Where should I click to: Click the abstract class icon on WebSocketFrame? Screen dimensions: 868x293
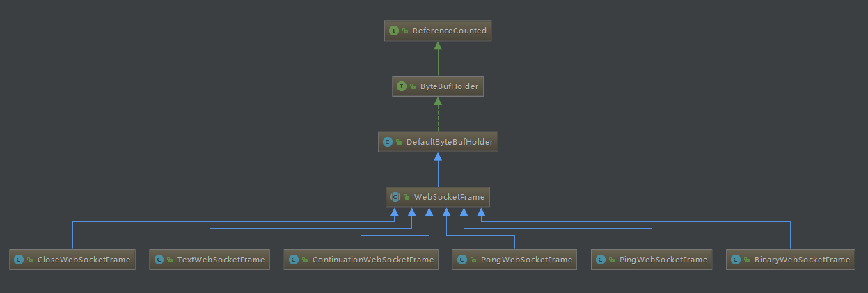tap(395, 197)
